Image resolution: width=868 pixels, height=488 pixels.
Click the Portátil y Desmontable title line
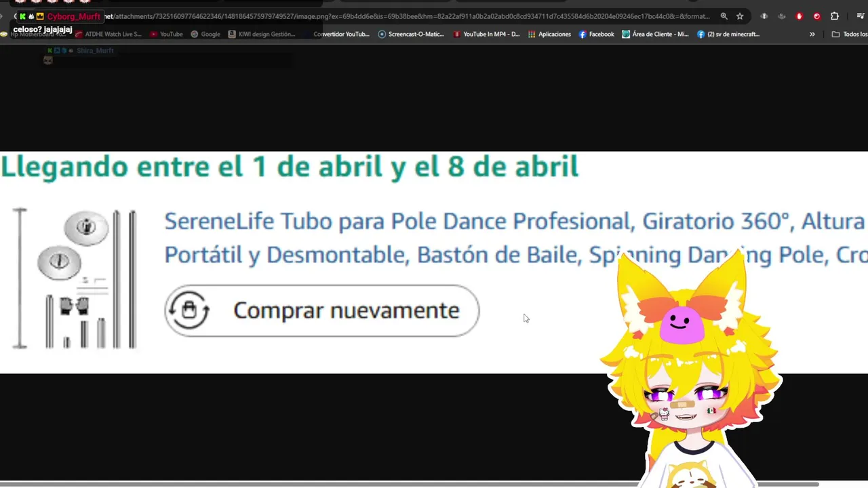point(515,255)
